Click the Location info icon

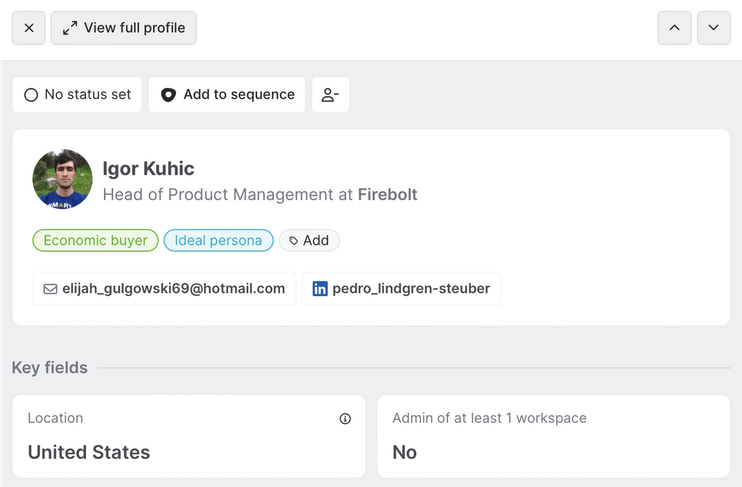click(345, 419)
